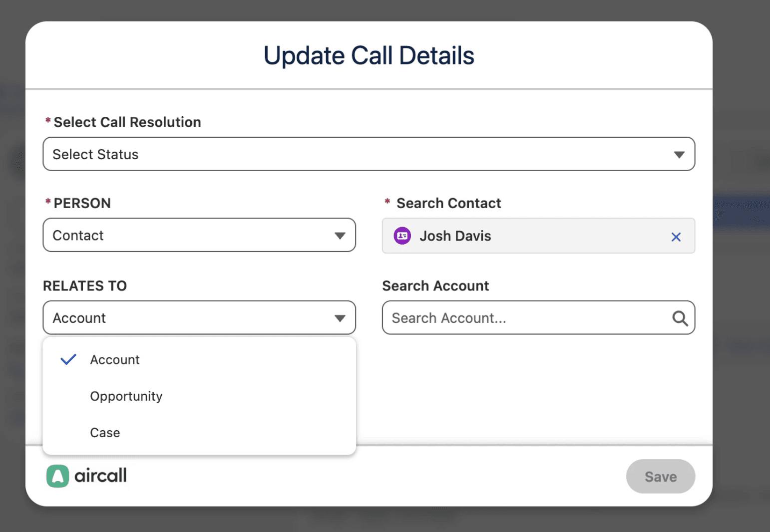Click the Select Status dropdown arrow
Image resolution: width=770 pixels, height=532 pixels.
679,155
